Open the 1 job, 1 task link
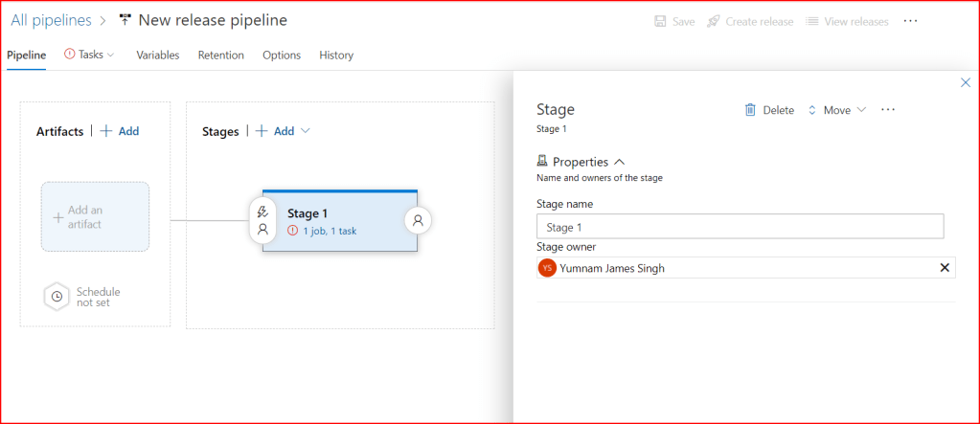This screenshot has height=424, width=980. click(x=330, y=231)
